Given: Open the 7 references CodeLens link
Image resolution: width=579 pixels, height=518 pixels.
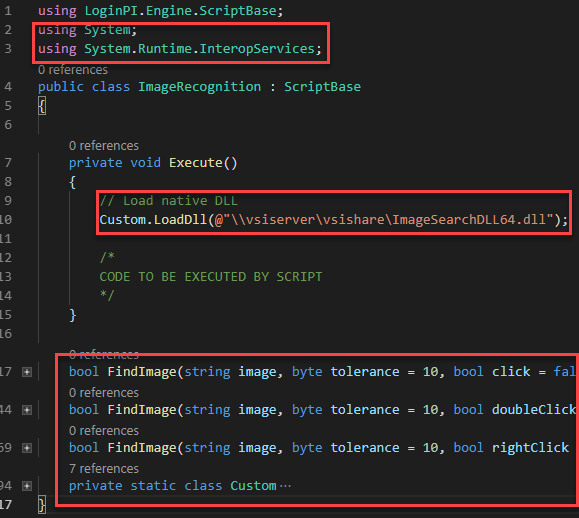Looking at the screenshot, I should 104,469.
